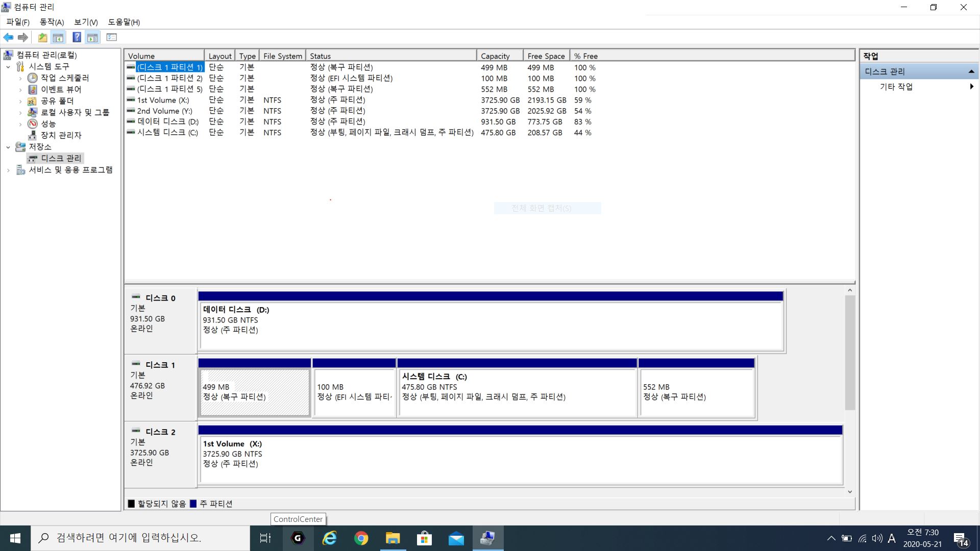Expand the 작업 스케줄러 tree node
Viewport: 980px width, 551px height.
[x=20, y=78]
